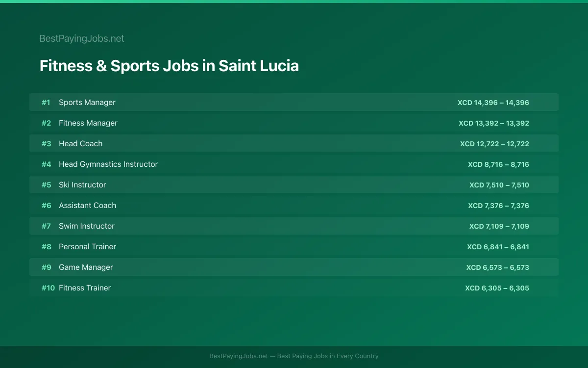
Task: Click the salary XCD 7,109 – 7,109
Action: click(499, 226)
